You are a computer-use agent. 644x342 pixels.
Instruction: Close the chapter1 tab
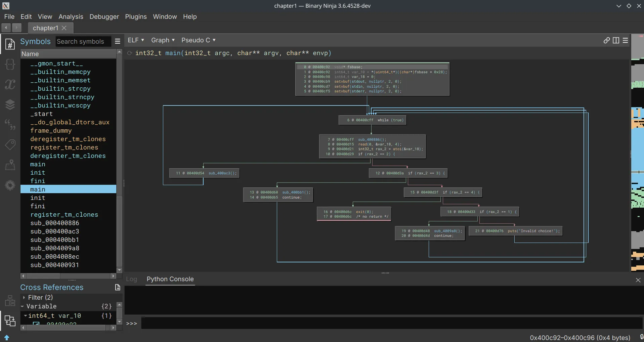point(64,28)
